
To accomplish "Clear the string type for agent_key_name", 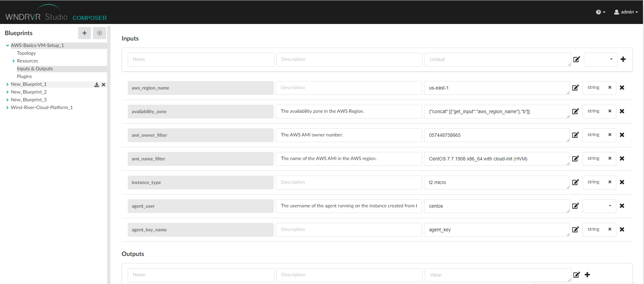I will [x=610, y=229].
